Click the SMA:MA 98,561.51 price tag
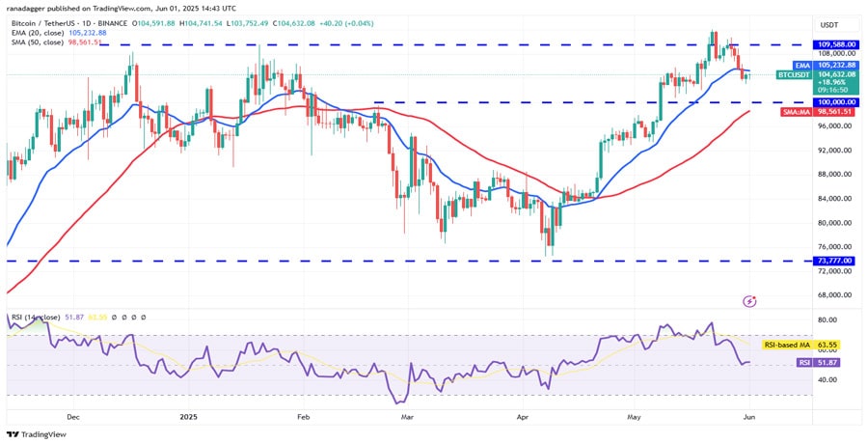Viewport: 868px width, 444px height. (819, 112)
